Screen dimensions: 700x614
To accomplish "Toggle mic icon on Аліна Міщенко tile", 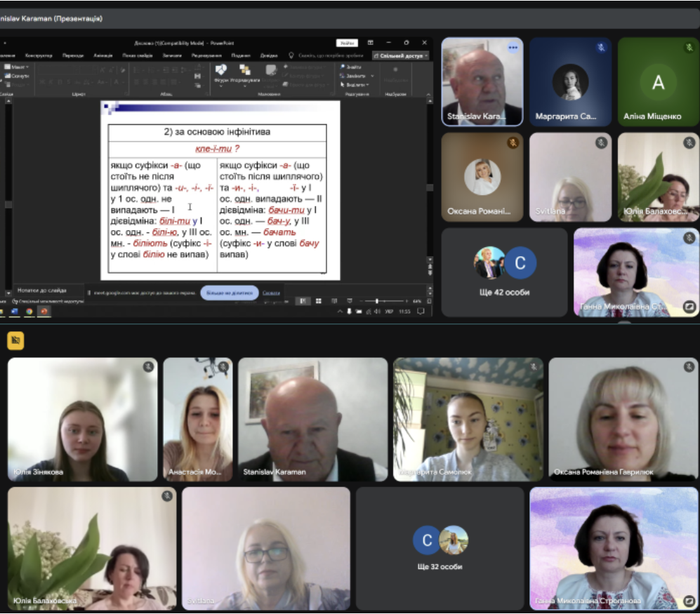I will pos(689,48).
